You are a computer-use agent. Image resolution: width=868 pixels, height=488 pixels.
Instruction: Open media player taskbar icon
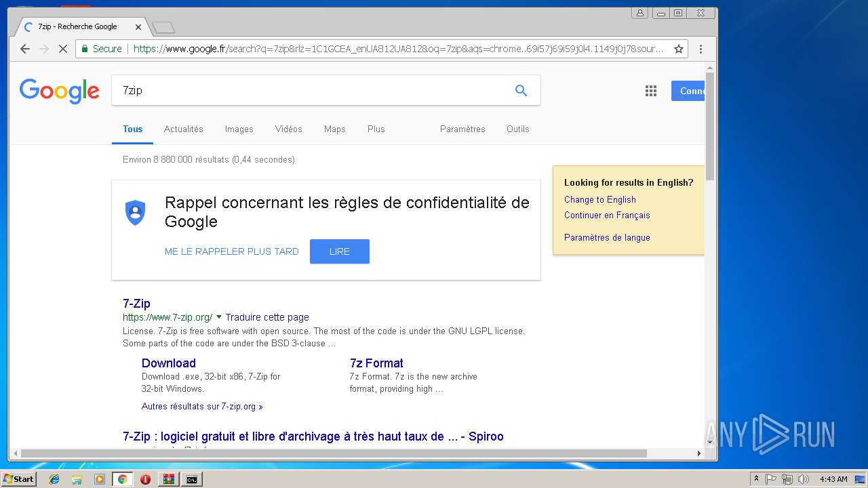click(100, 479)
